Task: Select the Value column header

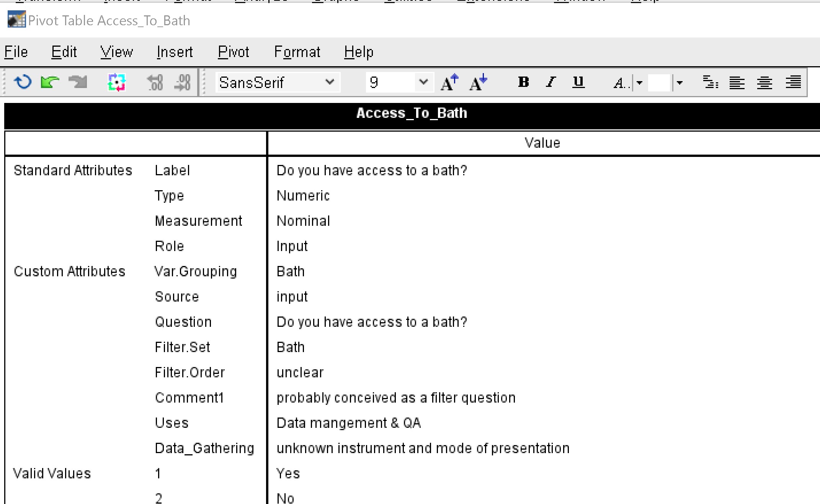Action: (542, 143)
